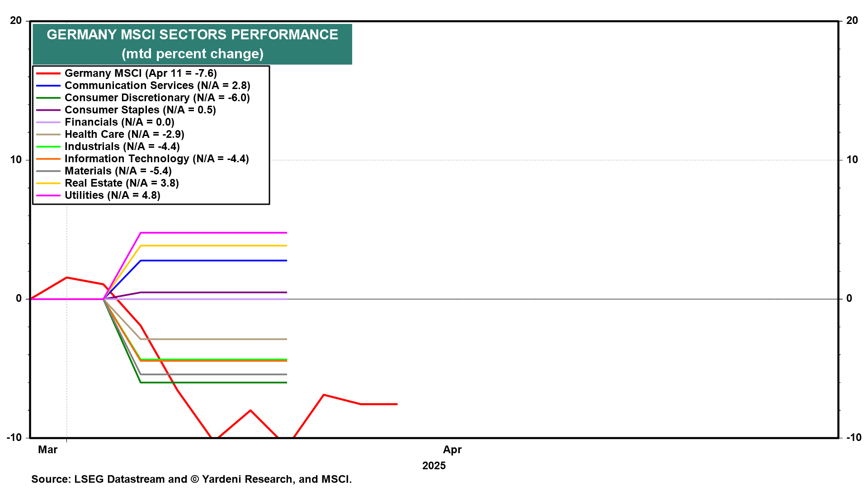This screenshot has width=868, height=488.
Task: Click the source attribution text
Action: coord(191,479)
